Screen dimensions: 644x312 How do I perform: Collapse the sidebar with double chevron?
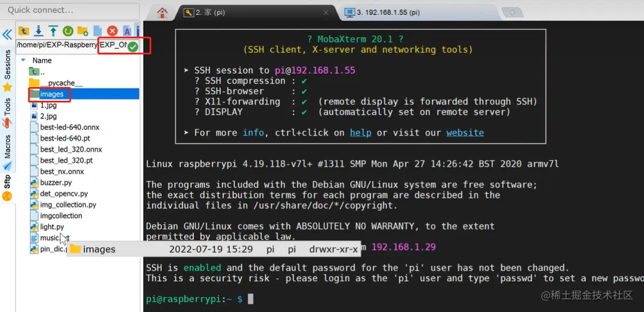(x=7, y=34)
